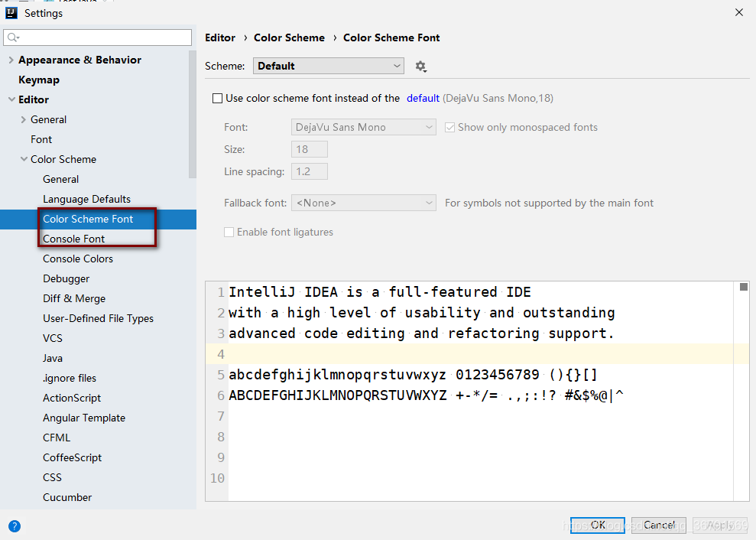Click the Apply button

[x=720, y=525]
